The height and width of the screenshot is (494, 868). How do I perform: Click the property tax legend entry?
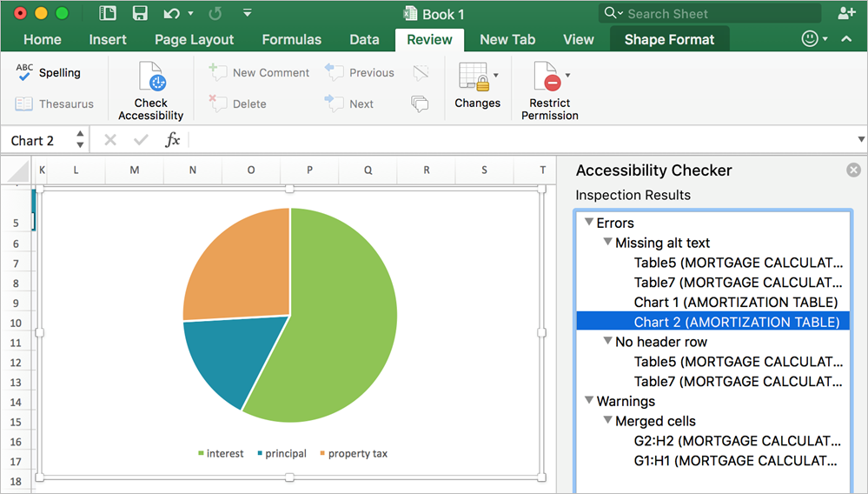[353, 454]
